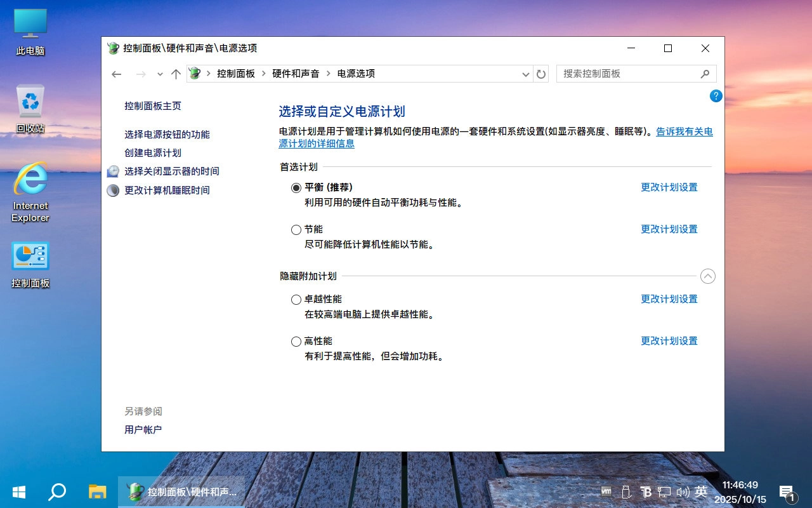This screenshot has width=812, height=508.
Task: Click the power options icon in the address bar
Action: (193, 74)
